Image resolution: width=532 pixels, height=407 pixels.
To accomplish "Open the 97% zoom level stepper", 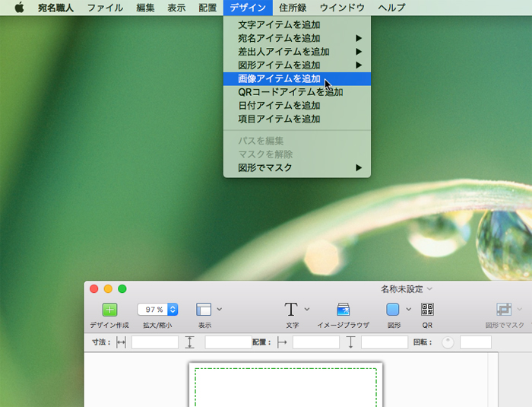I will pos(173,310).
